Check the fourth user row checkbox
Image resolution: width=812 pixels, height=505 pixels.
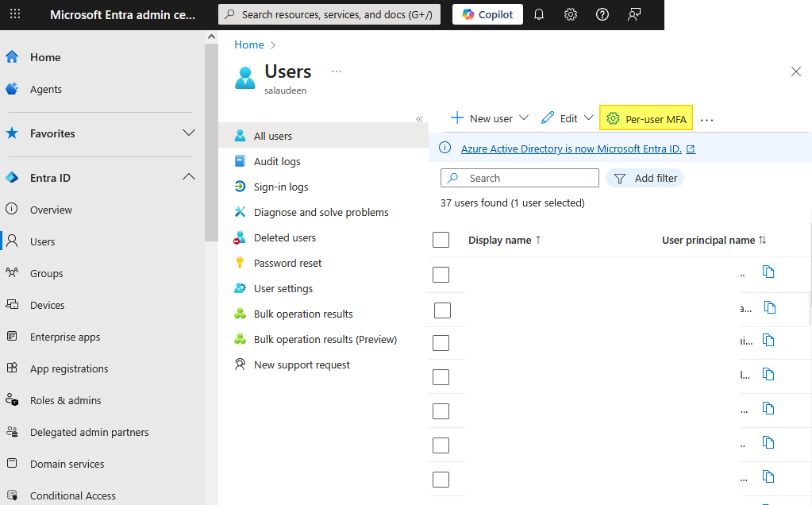click(441, 376)
